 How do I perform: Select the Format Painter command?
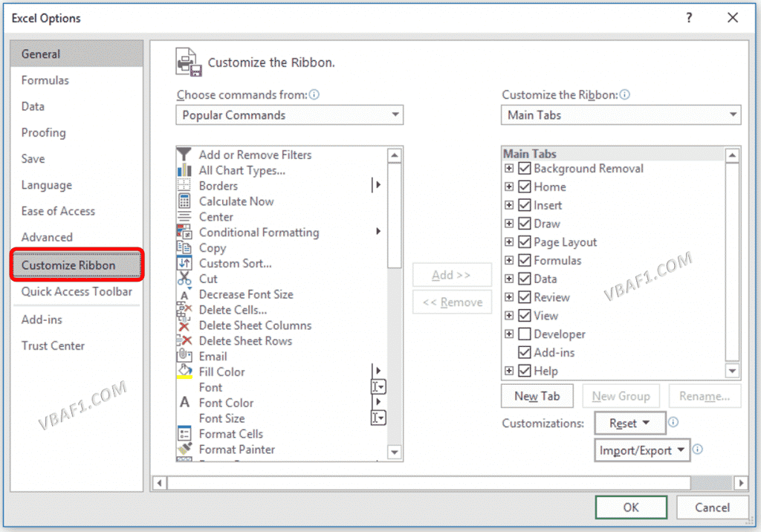click(237, 449)
